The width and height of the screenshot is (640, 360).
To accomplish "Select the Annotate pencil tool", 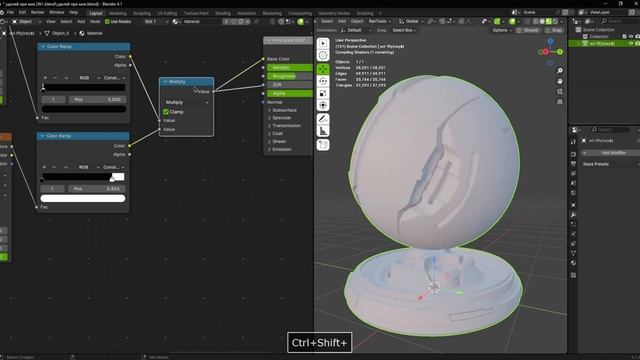I will click(x=323, y=119).
